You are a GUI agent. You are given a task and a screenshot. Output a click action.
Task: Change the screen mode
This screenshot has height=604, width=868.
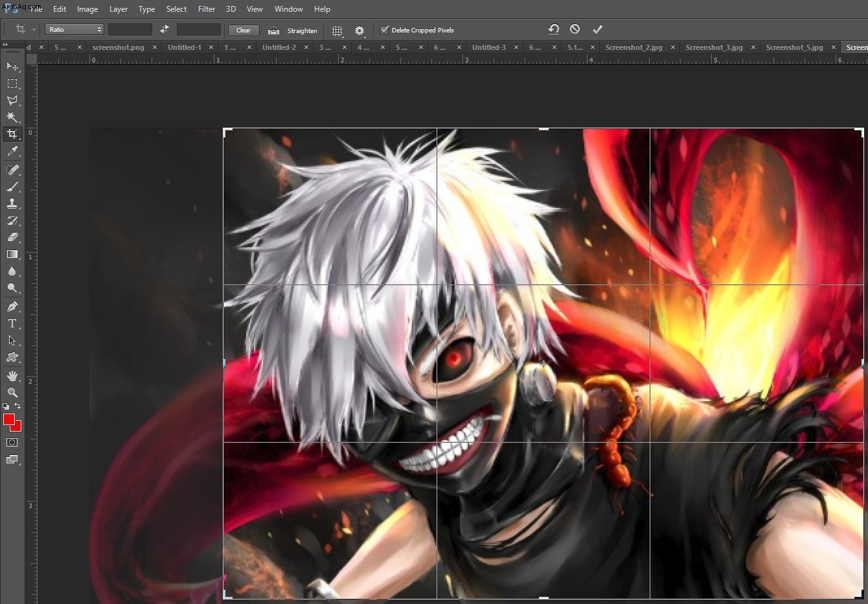[12, 459]
